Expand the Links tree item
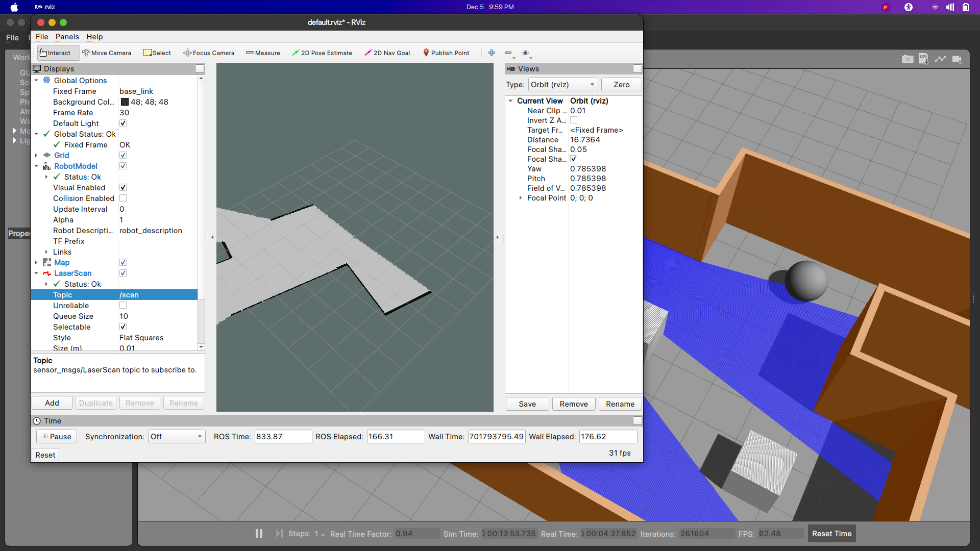The width and height of the screenshot is (980, 551). (x=46, y=252)
